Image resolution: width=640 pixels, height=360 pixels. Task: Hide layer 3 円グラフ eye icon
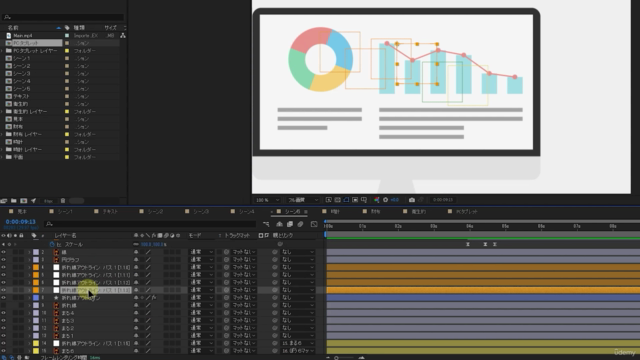(x=3, y=260)
